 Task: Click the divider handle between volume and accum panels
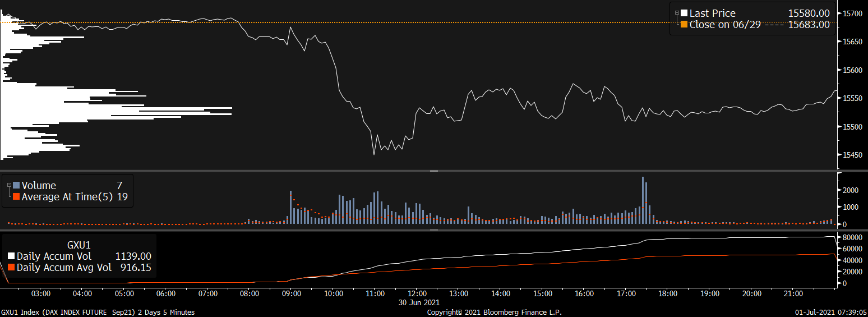pyautogui.click(x=433, y=230)
